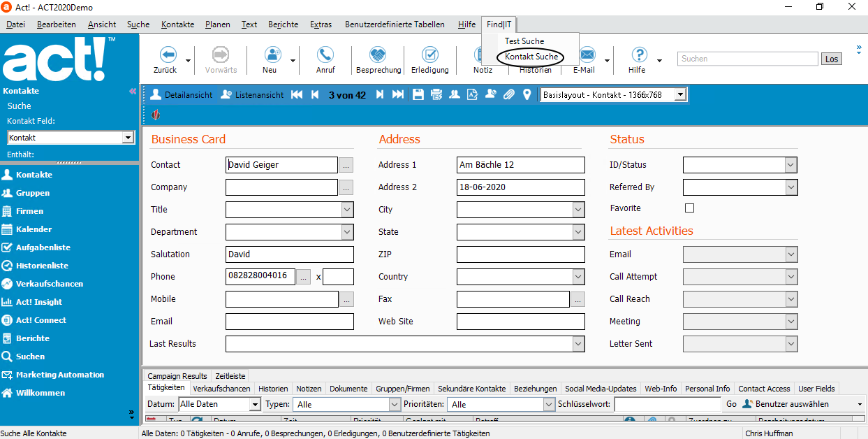The width and height of the screenshot is (868, 439).
Task: Switch to the Notizen tab
Action: (x=309, y=389)
